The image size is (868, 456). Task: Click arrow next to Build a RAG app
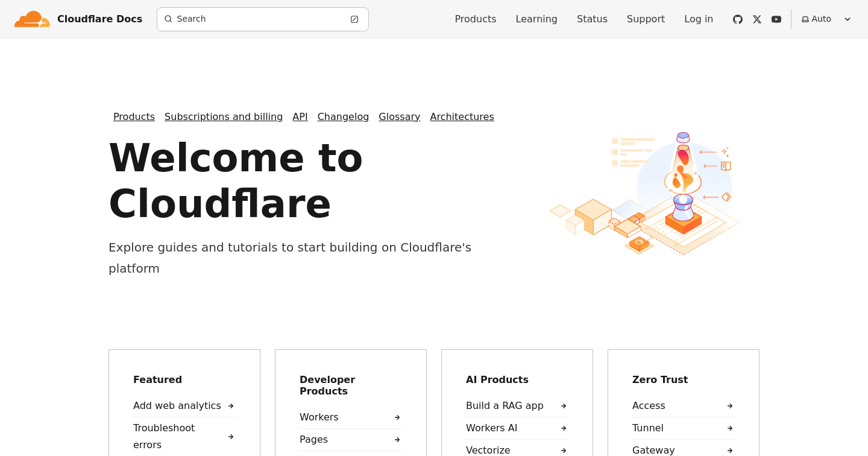[564, 406]
